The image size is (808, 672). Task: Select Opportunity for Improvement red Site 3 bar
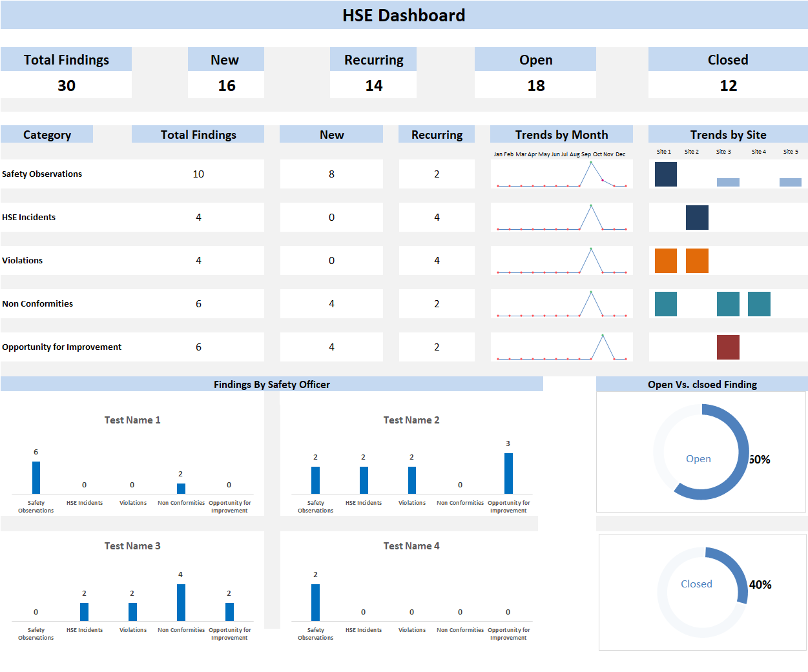(728, 347)
